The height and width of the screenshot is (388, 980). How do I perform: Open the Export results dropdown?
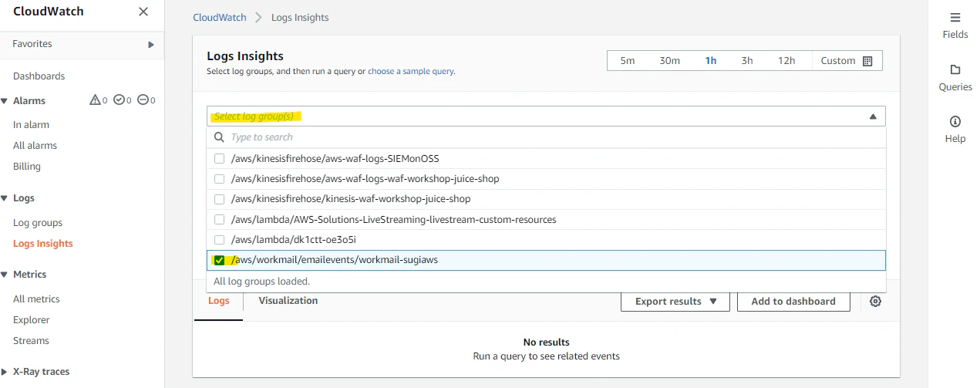675,302
